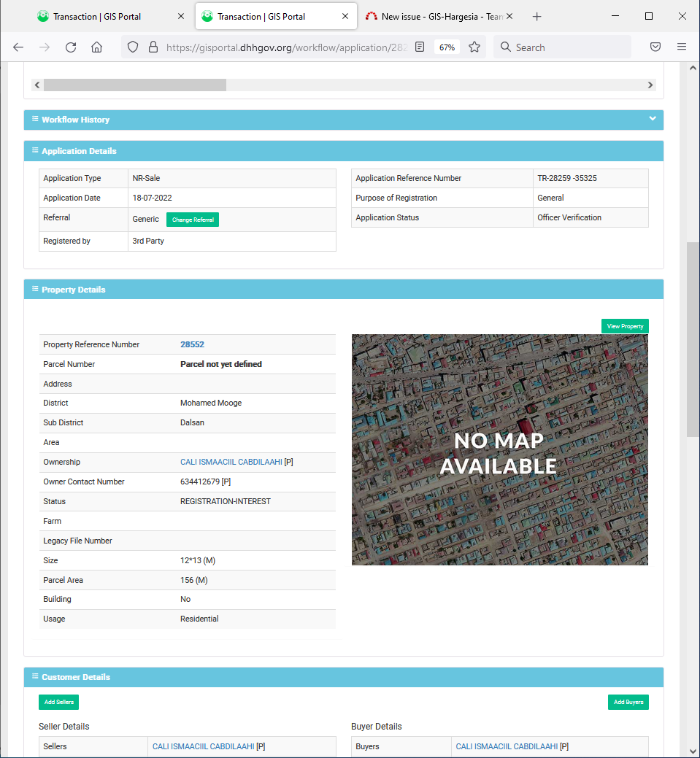Click the Change Referral button

193,220
